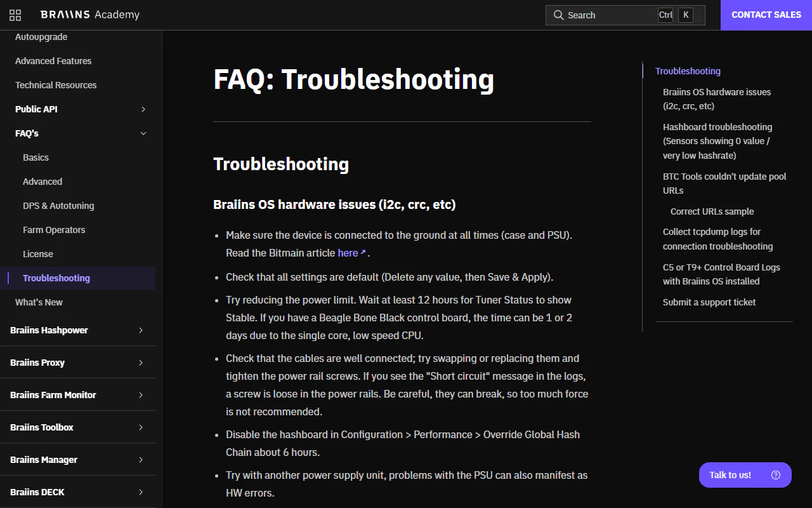Expand Braiins Toolbox chevron
This screenshot has height=508, width=812.
tap(141, 427)
